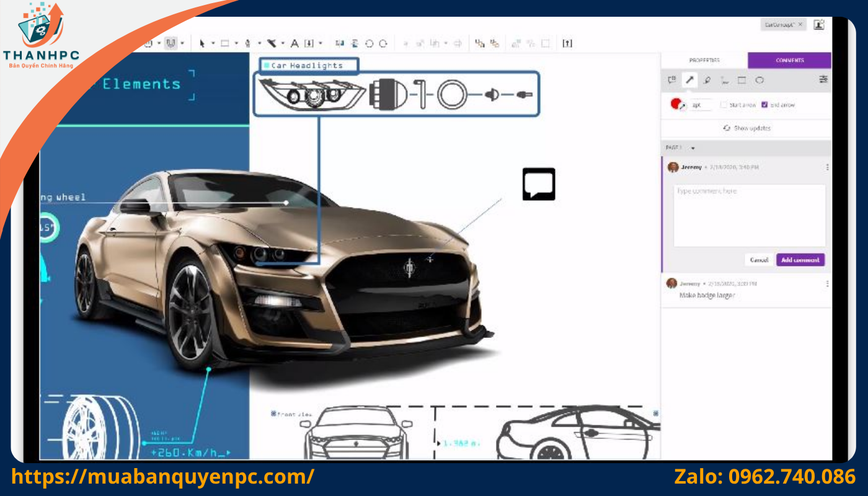The width and height of the screenshot is (868, 496).
Task: Open the Comments tab
Action: click(789, 60)
